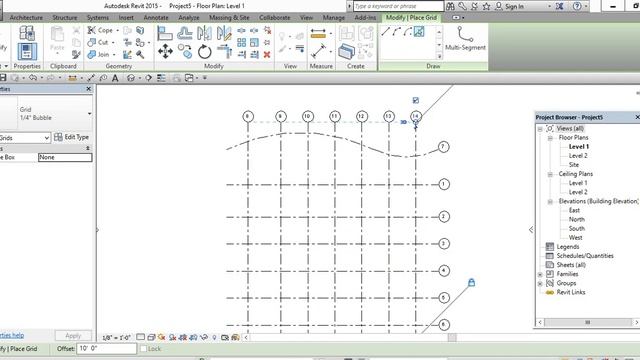Select the Offset tool in Modify panel
Screen dimensions: 640x360
coord(184,33)
